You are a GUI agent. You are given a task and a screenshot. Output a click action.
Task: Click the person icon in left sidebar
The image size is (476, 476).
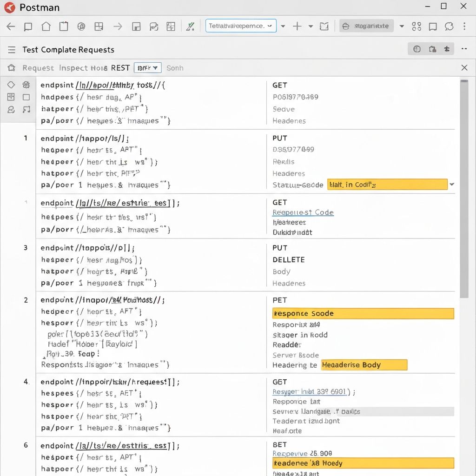tap(11, 110)
